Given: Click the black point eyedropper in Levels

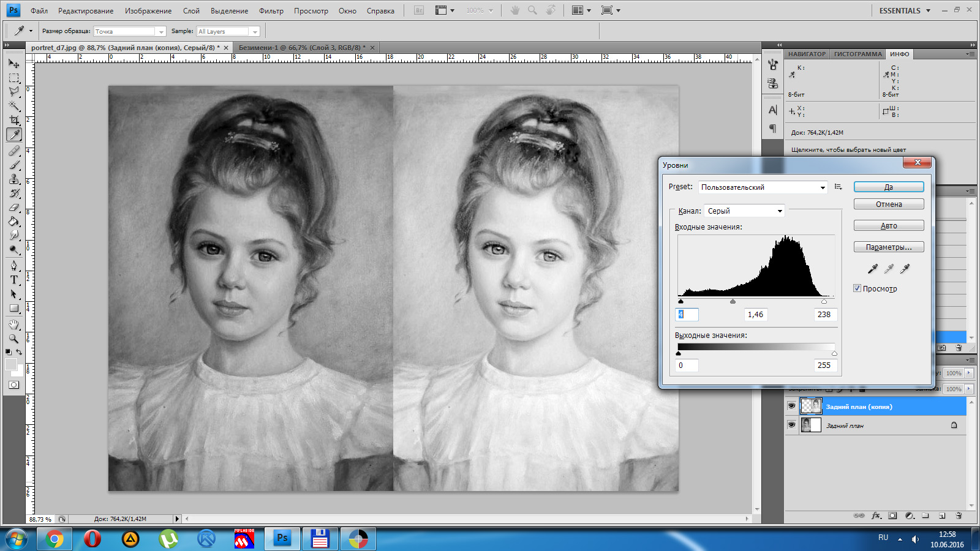Looking at the screenshot, I should pos(873,268).
